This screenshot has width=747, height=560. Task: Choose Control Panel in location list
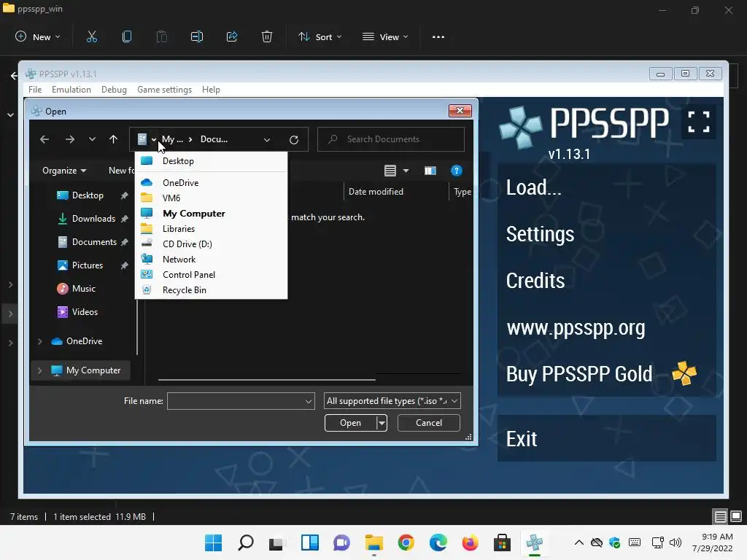pos(211,275)
